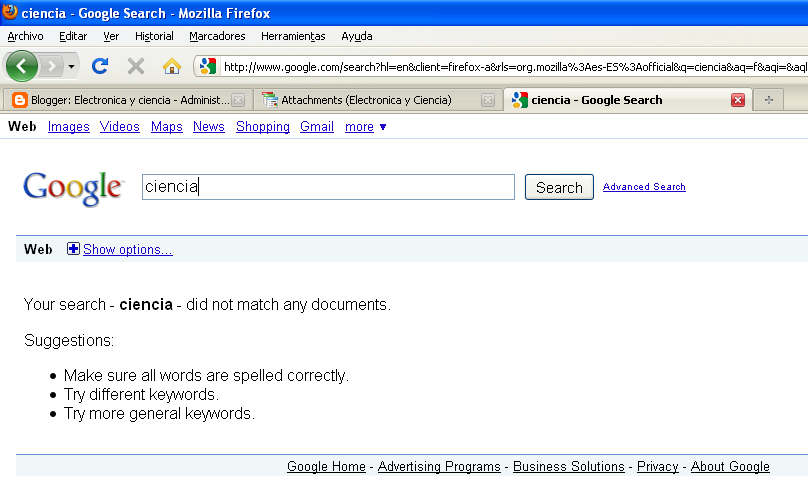Open the Editar menu
Screen dimensions: 808x488
click(73, 36)
